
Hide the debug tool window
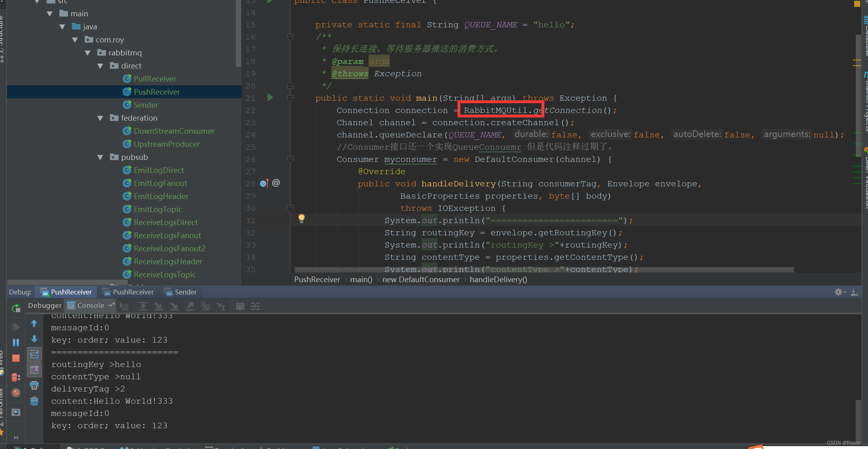(x=854, y=292)
